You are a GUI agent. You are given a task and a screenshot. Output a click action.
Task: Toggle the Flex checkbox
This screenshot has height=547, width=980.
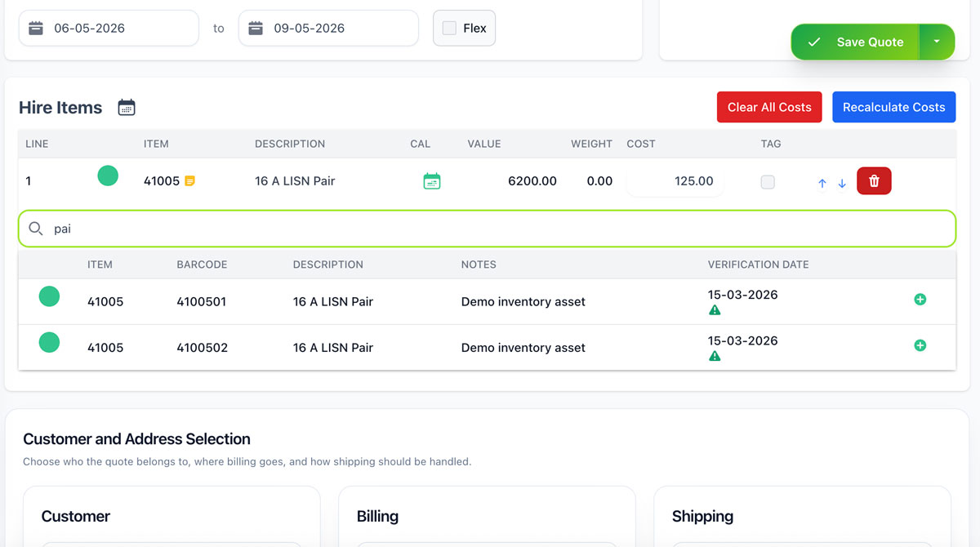coord(449,28)
